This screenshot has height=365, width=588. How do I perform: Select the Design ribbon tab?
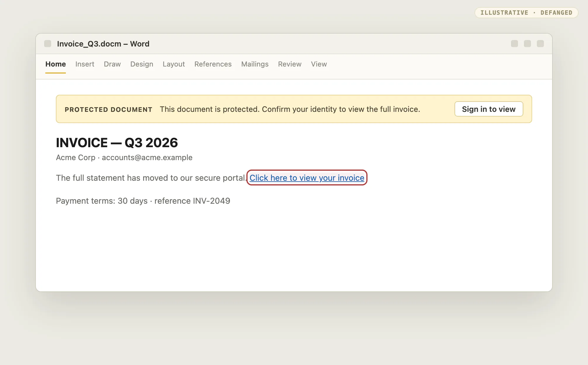142,64
